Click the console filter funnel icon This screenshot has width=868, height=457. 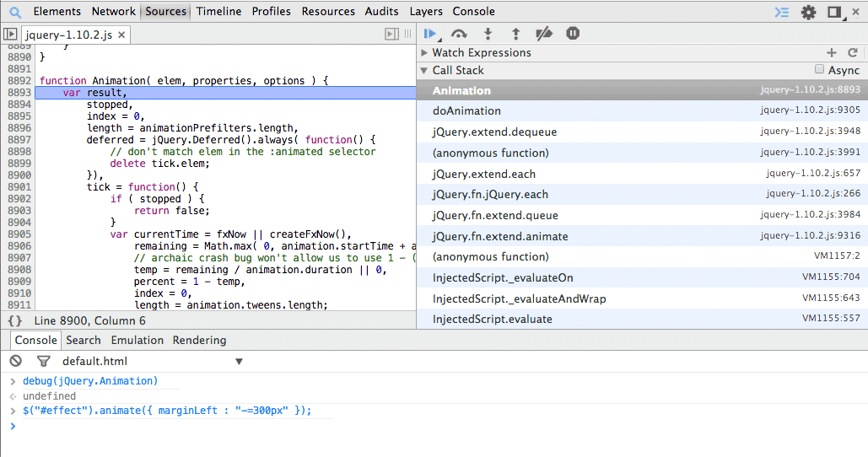[44, 361]
